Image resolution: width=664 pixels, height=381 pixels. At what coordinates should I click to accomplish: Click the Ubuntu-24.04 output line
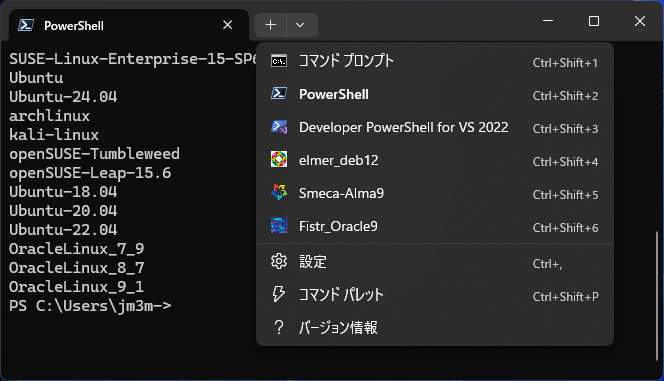point(63,97)
